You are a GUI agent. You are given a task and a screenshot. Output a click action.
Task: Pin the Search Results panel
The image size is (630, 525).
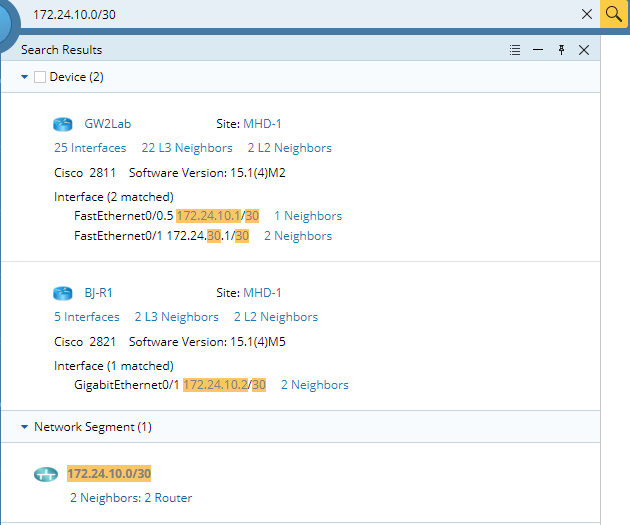561,49
